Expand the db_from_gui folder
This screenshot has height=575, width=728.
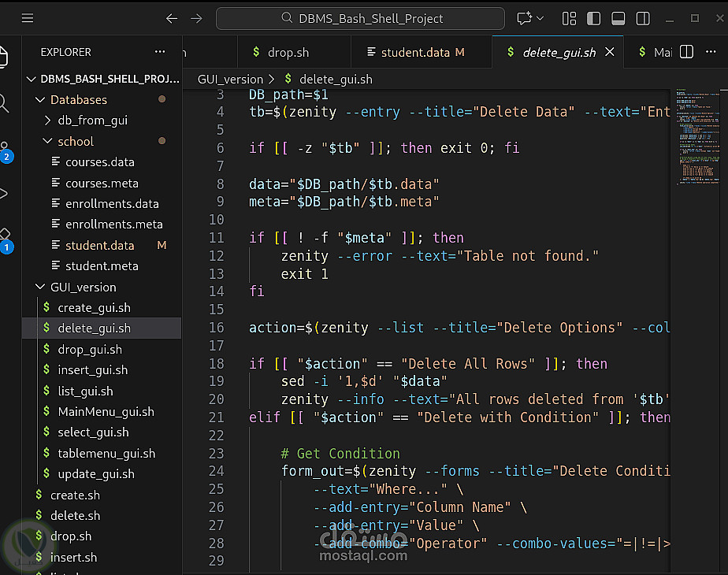[91, 121]
